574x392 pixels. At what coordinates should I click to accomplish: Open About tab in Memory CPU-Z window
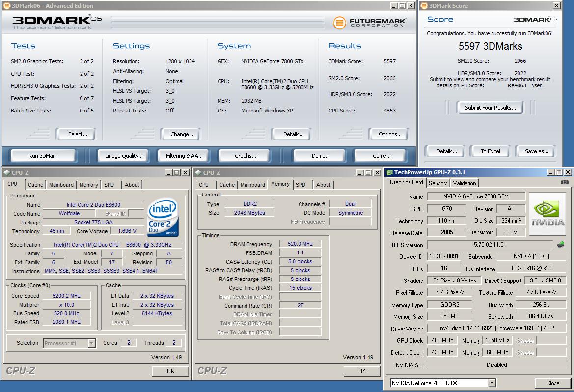[x=323, y=185]
